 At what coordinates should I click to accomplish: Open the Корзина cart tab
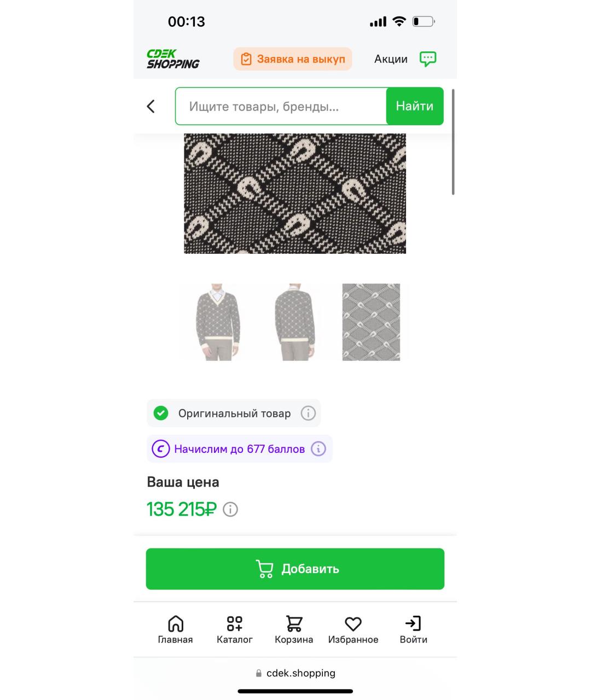294,630
